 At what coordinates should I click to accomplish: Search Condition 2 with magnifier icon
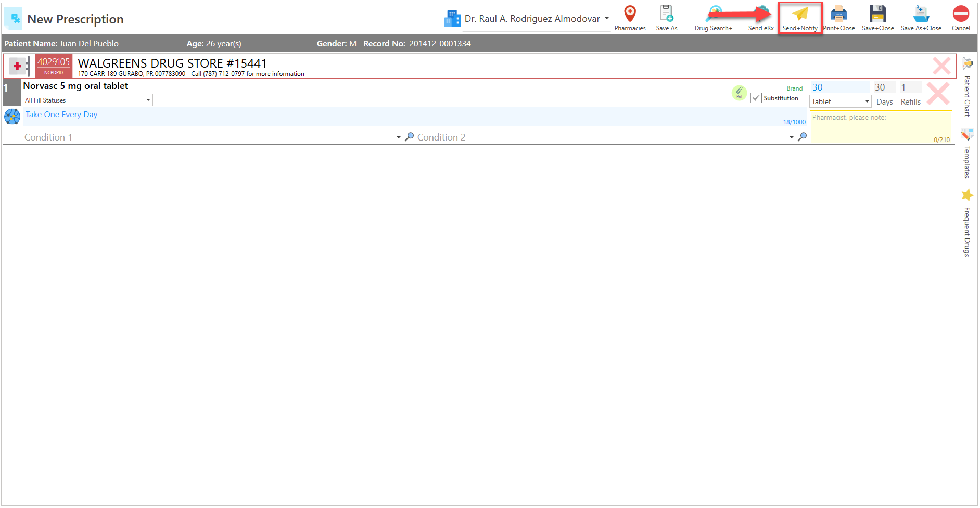802,137
